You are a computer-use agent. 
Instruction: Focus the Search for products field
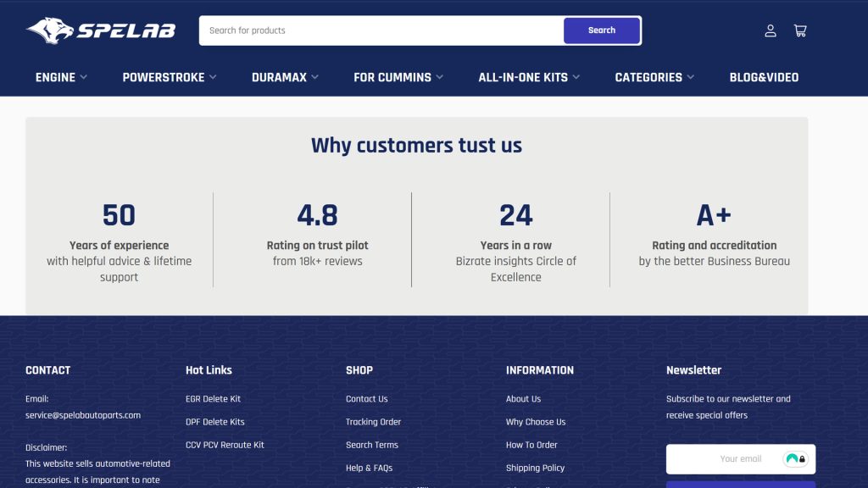point(381,30)
